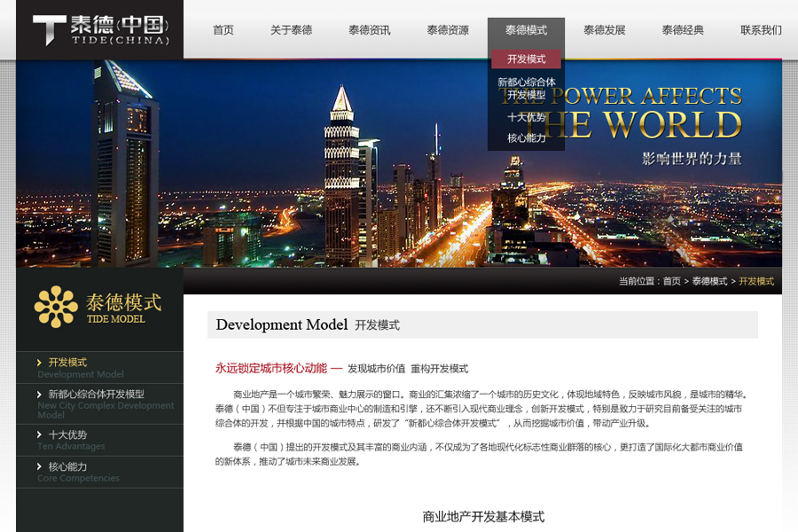The height and width of the screenshot is (532, 798).
Task: Click arrow icon beside sidebar 核心能力
Action: (x=40, y=466)
